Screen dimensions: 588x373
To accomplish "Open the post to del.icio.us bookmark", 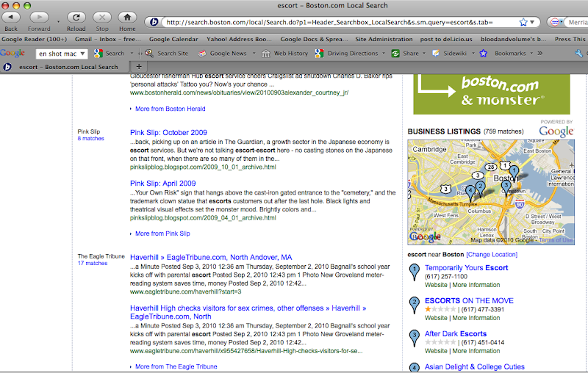I will (446, 39).
